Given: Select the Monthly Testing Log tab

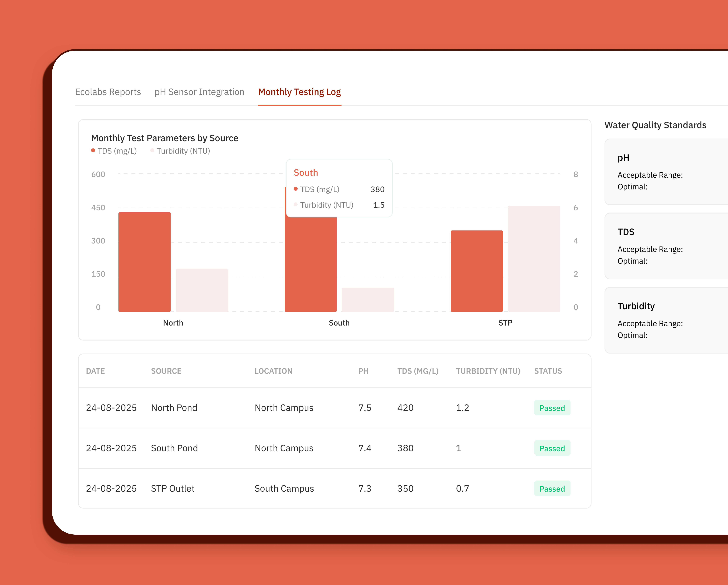Looking at the screenshot, I should (x=300, y=92).
